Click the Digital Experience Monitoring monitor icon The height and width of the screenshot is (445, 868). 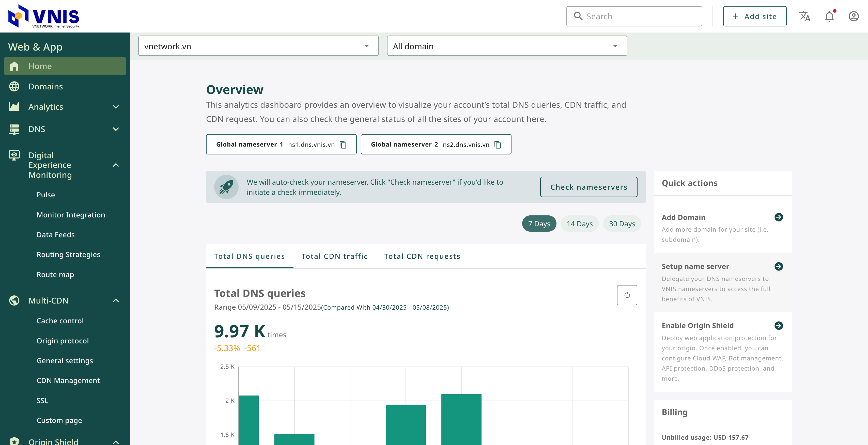pos(14,155)
